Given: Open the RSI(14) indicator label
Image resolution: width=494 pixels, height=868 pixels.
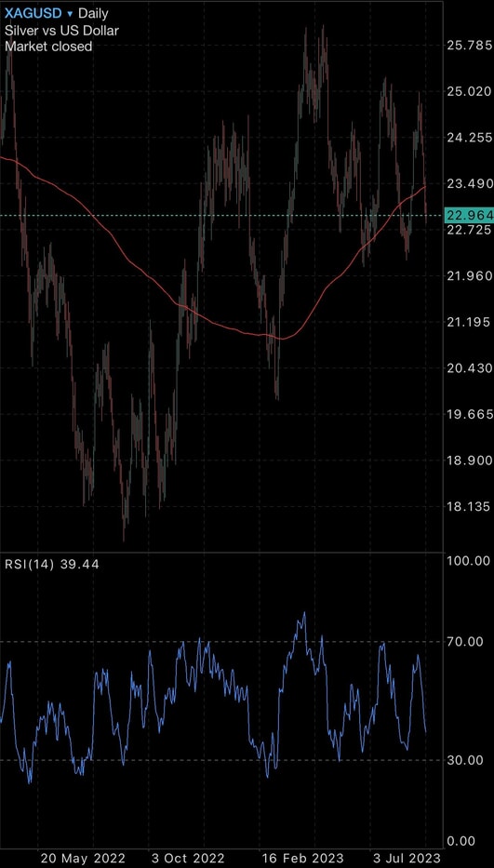Looking at the screenshot, I should tap(25, 565).
